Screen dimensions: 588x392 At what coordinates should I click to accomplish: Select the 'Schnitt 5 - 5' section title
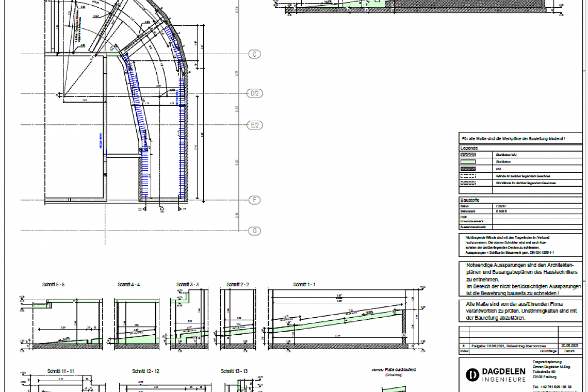[x=53, y=285]
